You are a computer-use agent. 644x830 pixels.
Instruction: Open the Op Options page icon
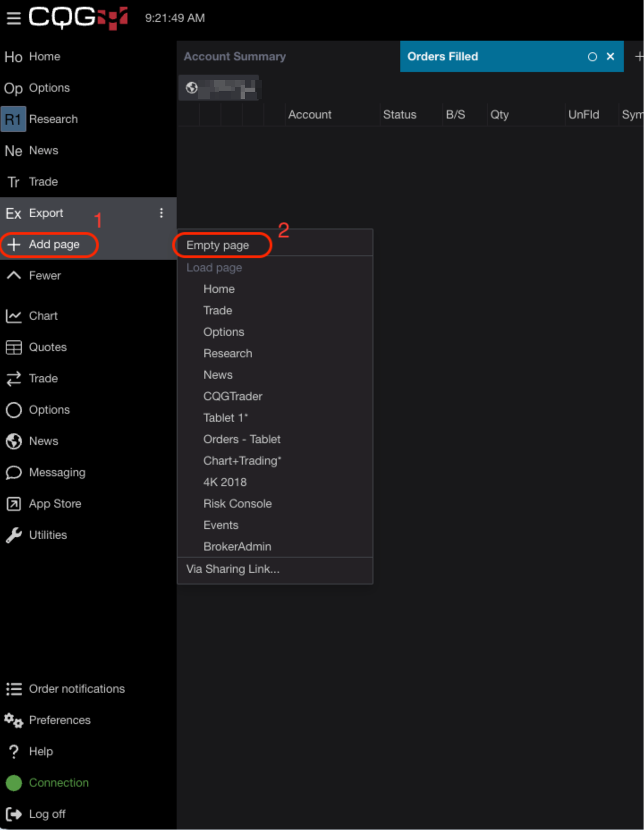pos(13,88)
